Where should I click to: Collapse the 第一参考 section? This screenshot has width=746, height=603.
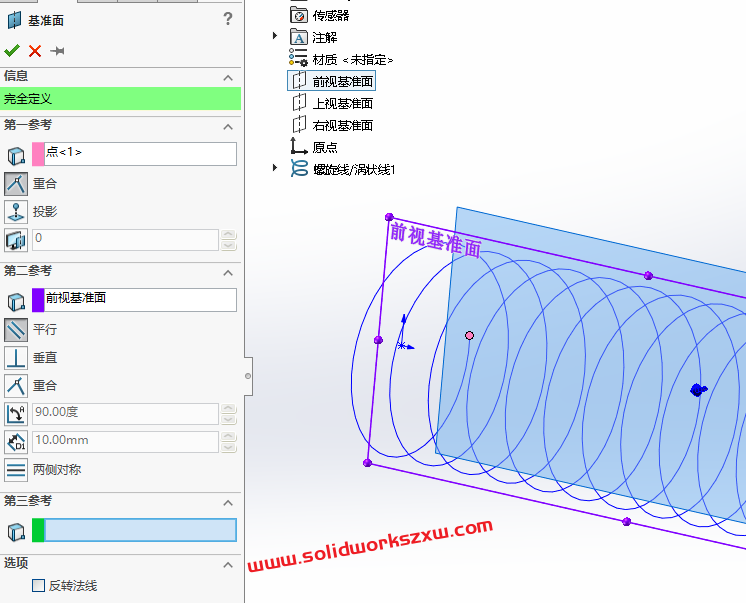pyautogui.click(x=228, y=127)
